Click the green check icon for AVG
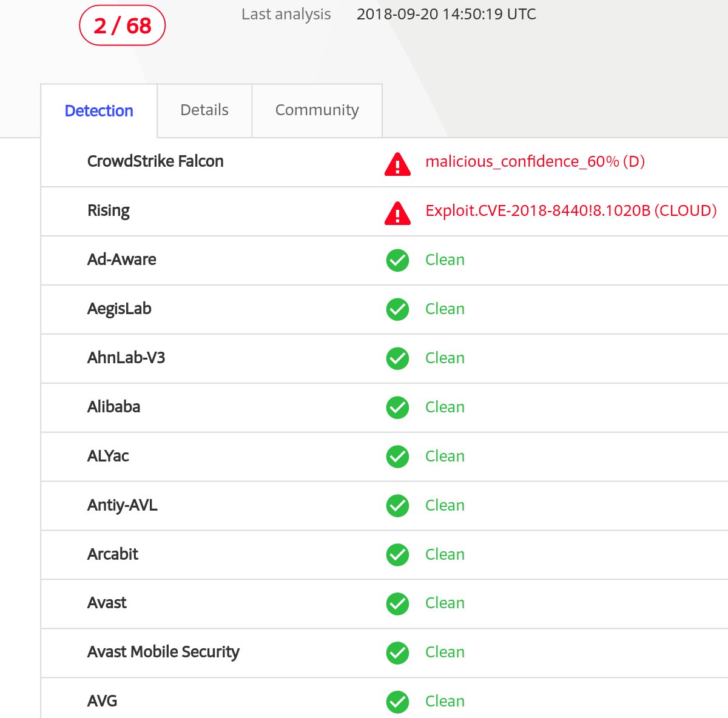 397,702
